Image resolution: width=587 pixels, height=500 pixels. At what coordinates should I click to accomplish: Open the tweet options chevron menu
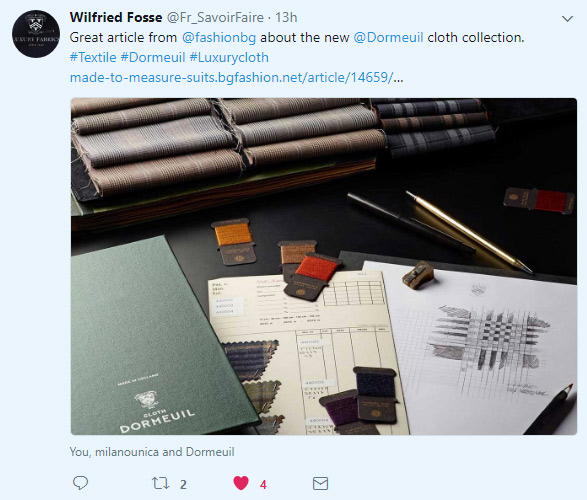568,19
